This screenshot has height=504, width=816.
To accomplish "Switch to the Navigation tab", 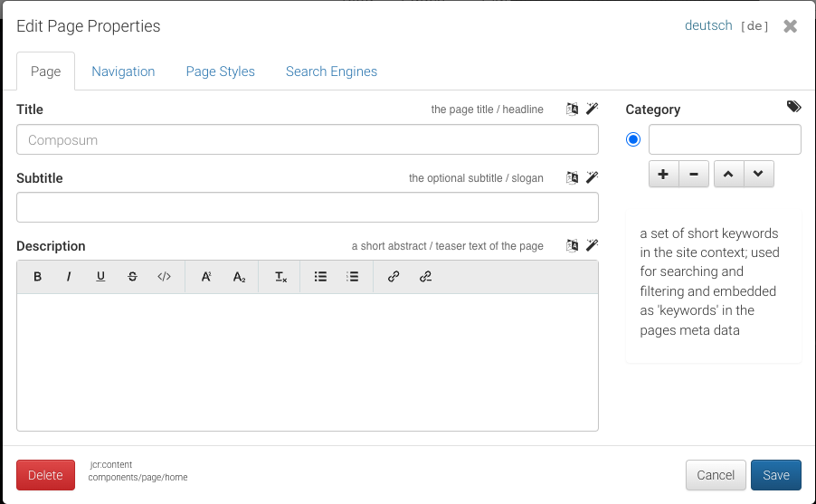I will (123, 71).
